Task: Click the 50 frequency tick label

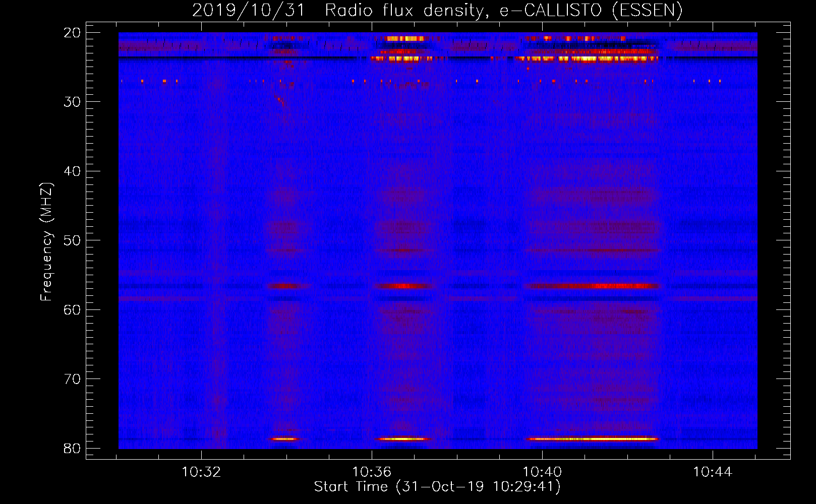Action: [x=72, y=240]
